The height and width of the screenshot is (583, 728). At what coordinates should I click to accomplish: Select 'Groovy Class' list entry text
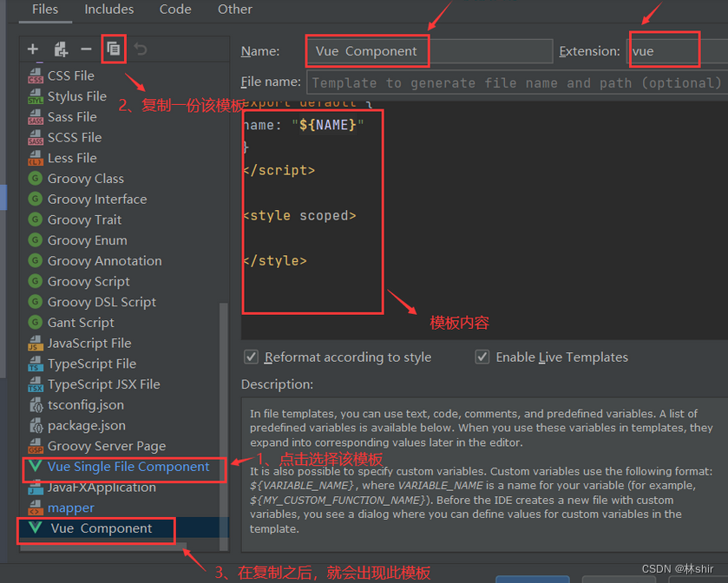(x=86, y=179)
